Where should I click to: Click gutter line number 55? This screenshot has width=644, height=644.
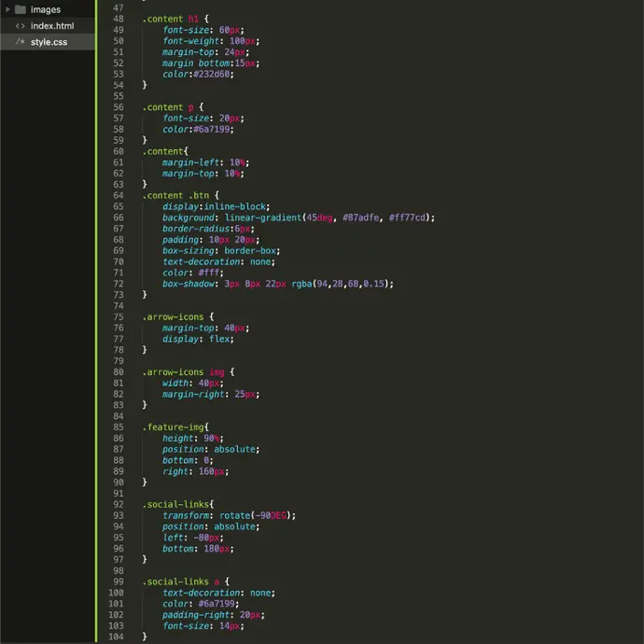click(x=119, y=96)
